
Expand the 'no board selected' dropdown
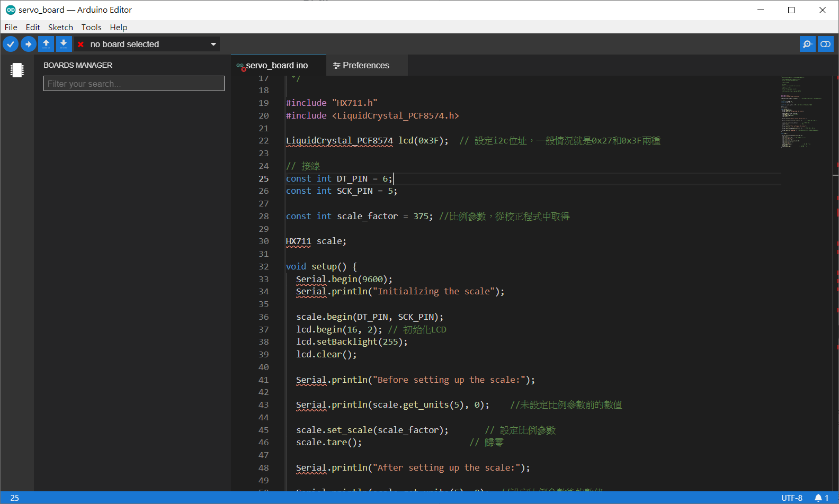tap(213, 44)
